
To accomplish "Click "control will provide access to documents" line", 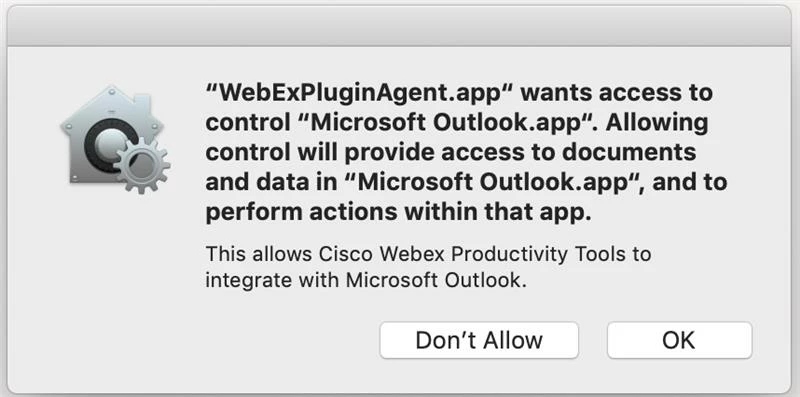I will coord(451,153).
